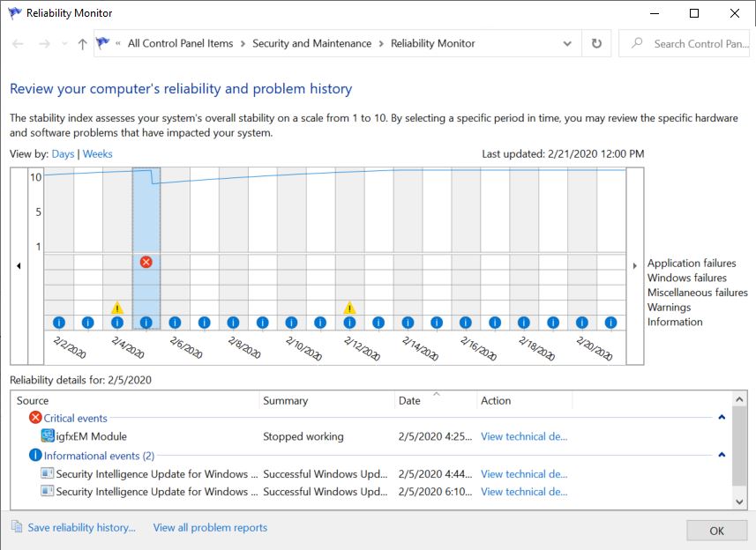Click the update icon for the 6:10 entry
Screen dimensions: 756x550
click(48, 491)
